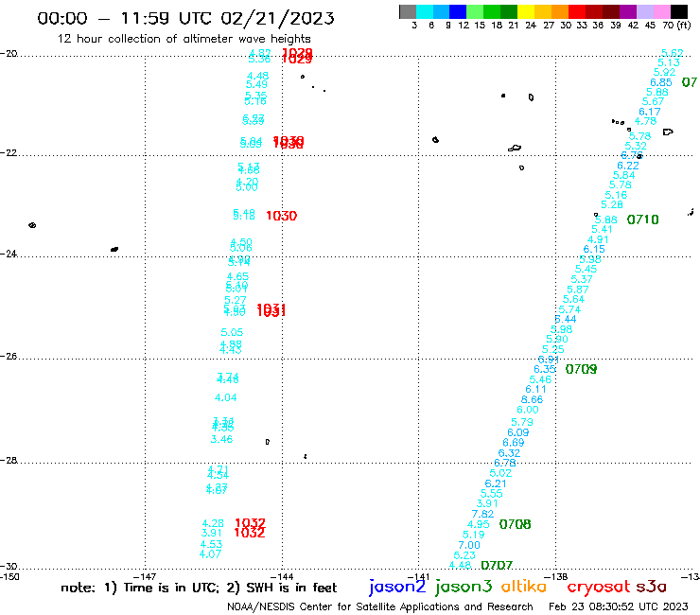Click the wave height value '5.02'
Viewport: 700px width, 615px height.
coord(500,473)
